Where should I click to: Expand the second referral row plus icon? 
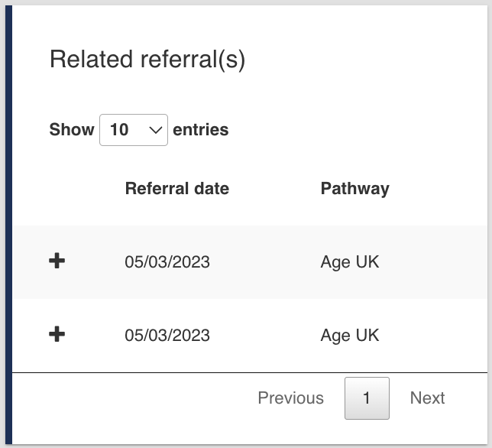click(x=57, y=335)
